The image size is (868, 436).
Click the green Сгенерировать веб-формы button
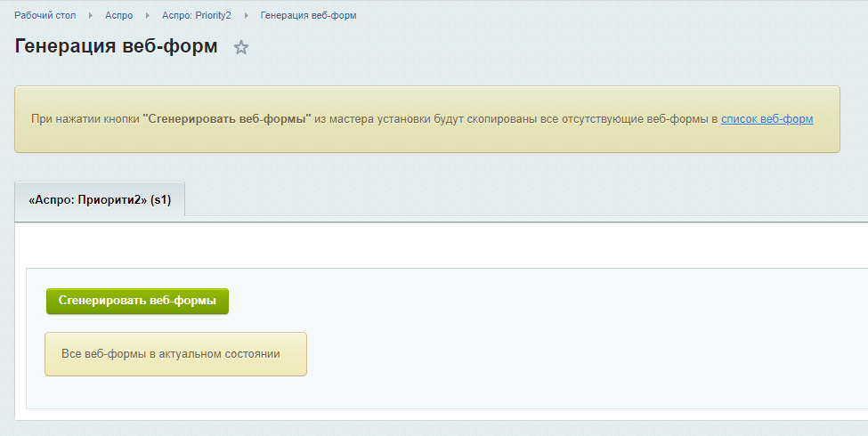[137, 301]
